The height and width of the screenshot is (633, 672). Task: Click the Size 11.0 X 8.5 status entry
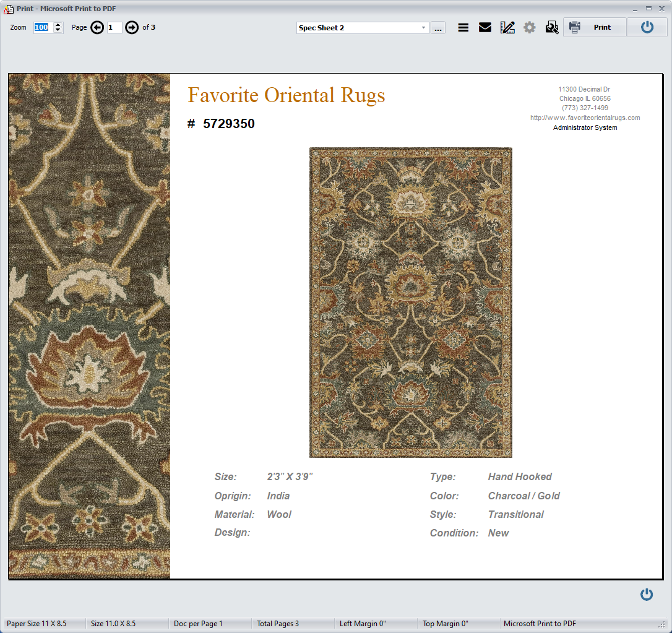(x=113, y=624)
